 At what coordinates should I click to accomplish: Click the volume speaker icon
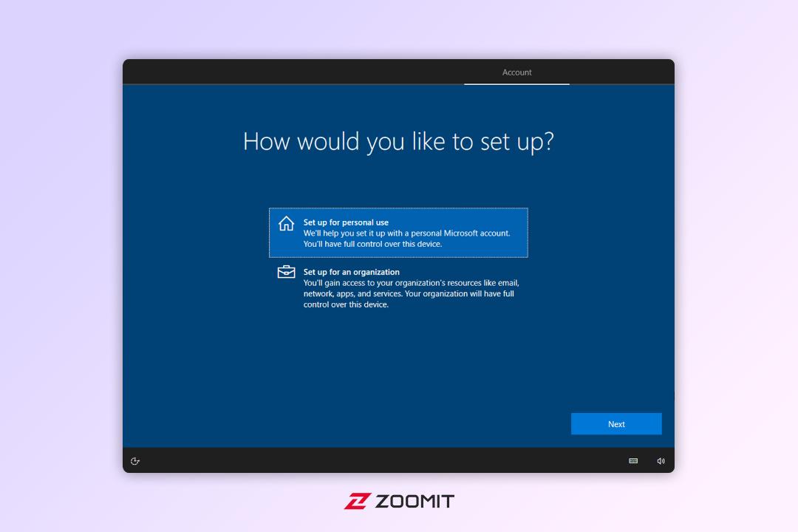[661, 461]
